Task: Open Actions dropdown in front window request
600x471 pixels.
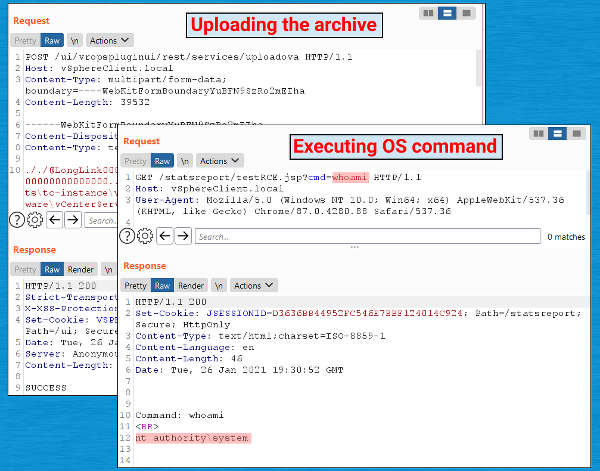Action: (x=220, y=161)
